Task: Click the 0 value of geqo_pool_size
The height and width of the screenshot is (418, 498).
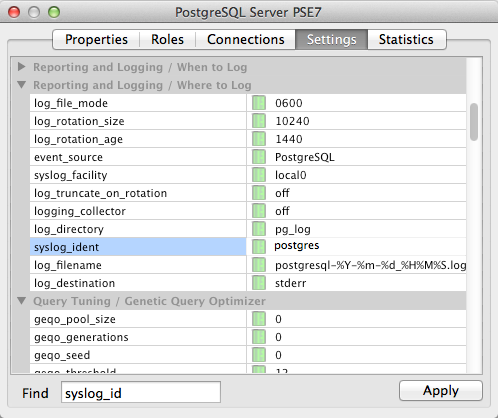Action: [278, 319]
